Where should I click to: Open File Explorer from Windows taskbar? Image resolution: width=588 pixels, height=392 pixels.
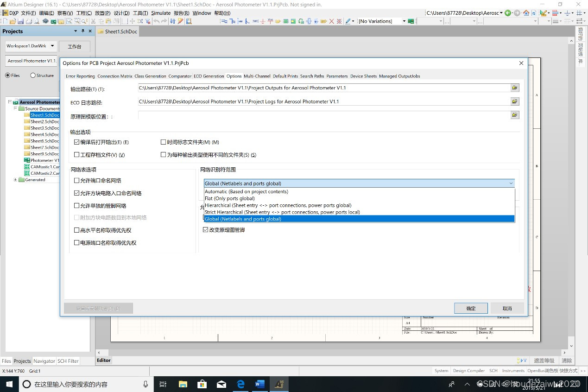[183, 384]
